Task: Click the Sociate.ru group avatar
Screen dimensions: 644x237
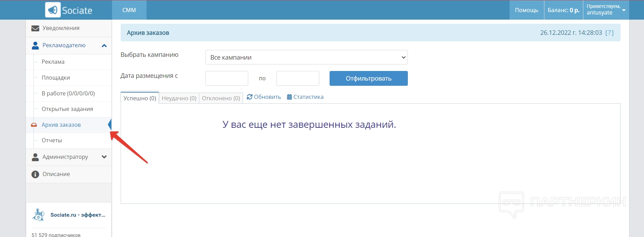Action: point(38,215)
